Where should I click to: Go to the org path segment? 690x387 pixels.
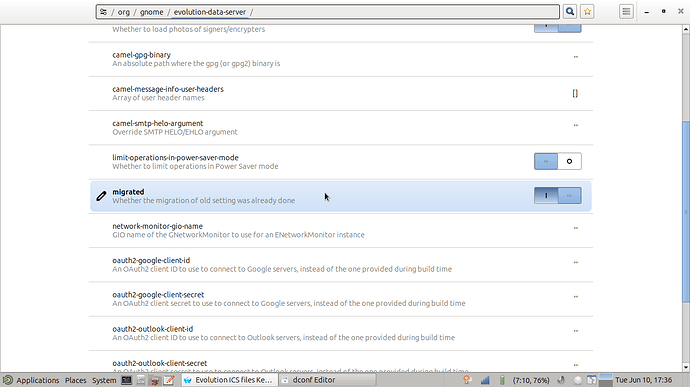(x=124, y=12)
